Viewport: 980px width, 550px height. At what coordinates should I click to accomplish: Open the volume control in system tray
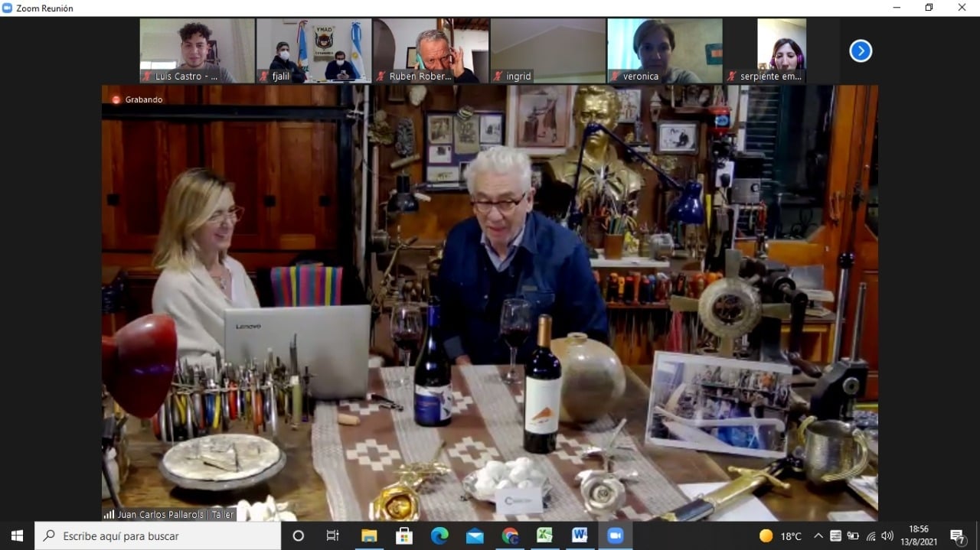[887, 535]
